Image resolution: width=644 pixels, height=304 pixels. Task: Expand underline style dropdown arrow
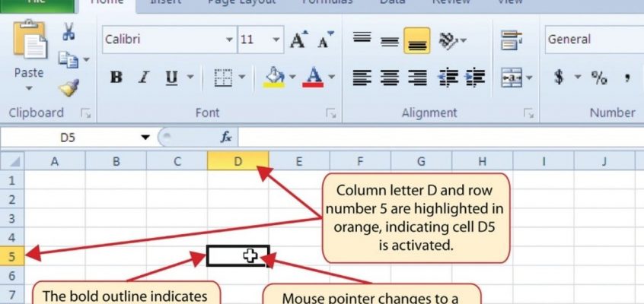(x=190, y=77)
